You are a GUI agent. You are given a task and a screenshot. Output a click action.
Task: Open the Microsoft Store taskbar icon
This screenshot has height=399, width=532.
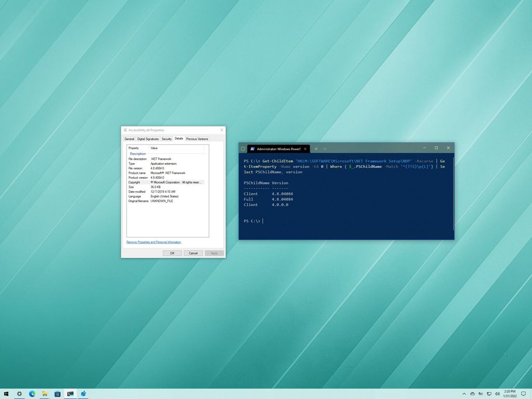[57, 394]
